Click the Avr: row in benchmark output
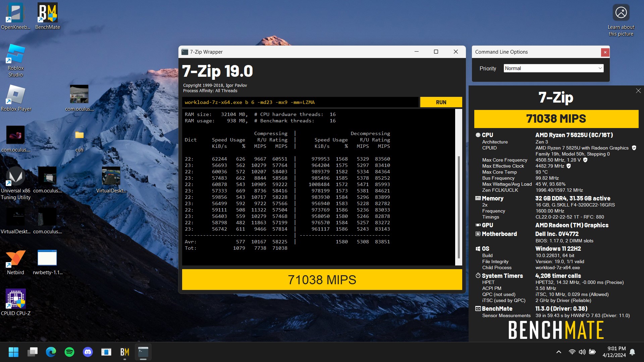Image resolution: width=644 pixels, height=362 pixels. click(287, 242)
